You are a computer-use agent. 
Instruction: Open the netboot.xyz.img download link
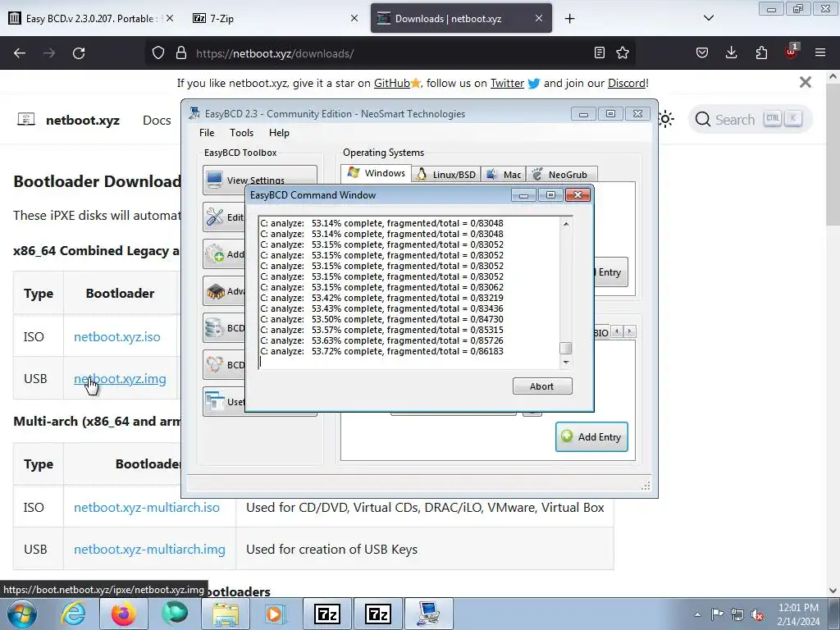120,378
